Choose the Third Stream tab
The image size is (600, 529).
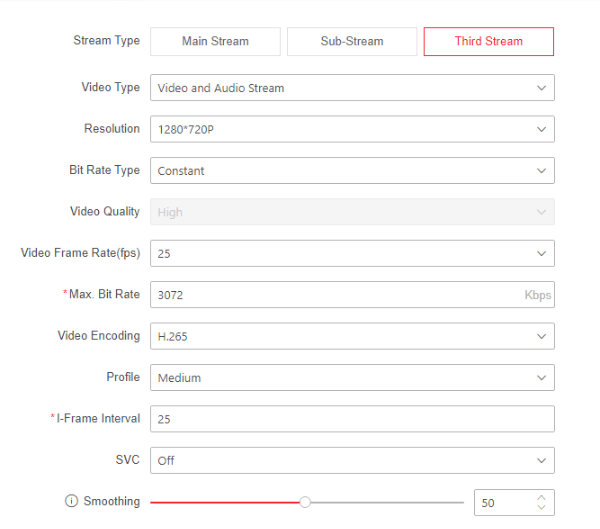(489, 41)
